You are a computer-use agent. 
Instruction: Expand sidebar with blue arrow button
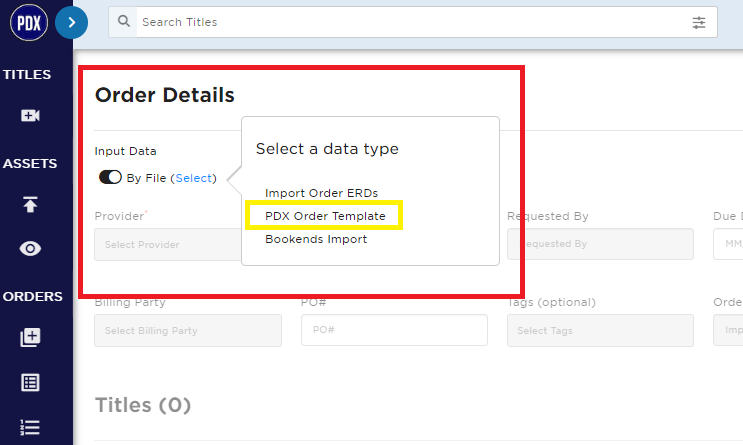pos(72,22)
